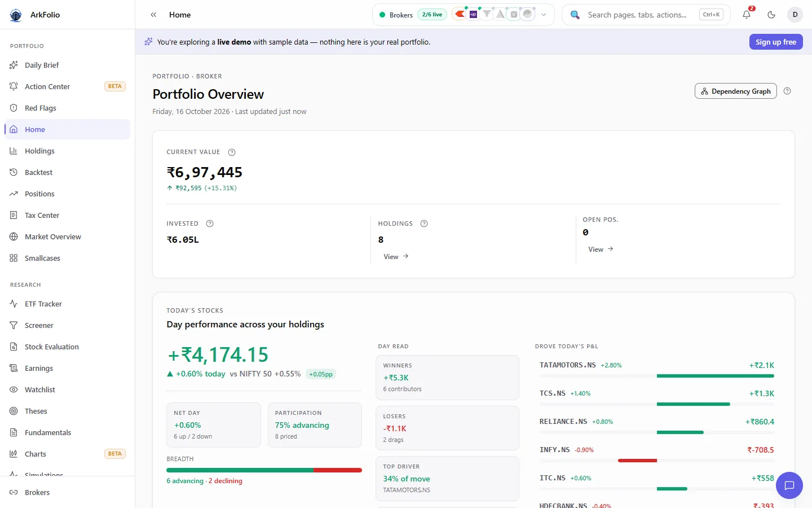Open the notifications bell
This screenshot has height=508, width=812.
[x=747, y=15]
